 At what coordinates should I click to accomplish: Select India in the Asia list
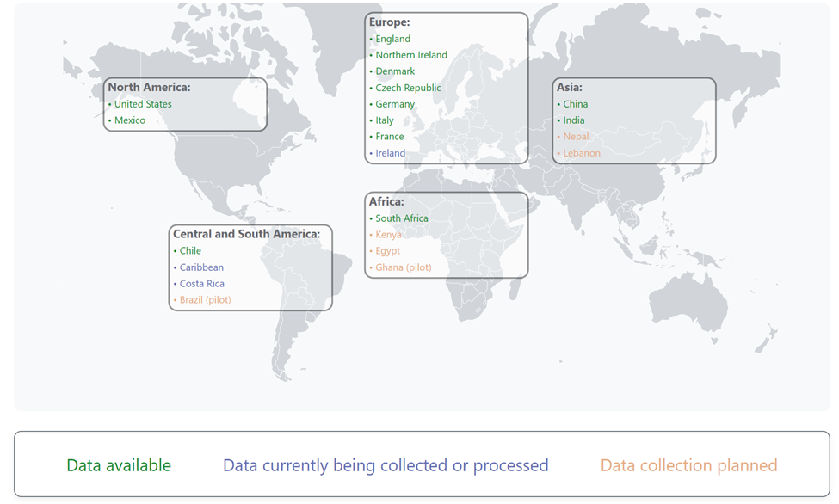tap(573, 120)
